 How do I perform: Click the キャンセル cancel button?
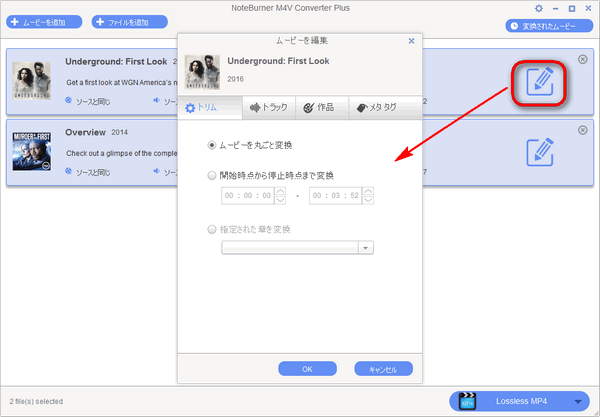click(x=383, y=369)
